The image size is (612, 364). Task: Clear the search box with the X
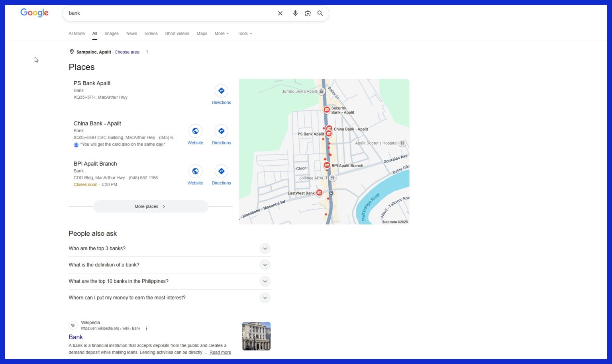tap(280, 13)
